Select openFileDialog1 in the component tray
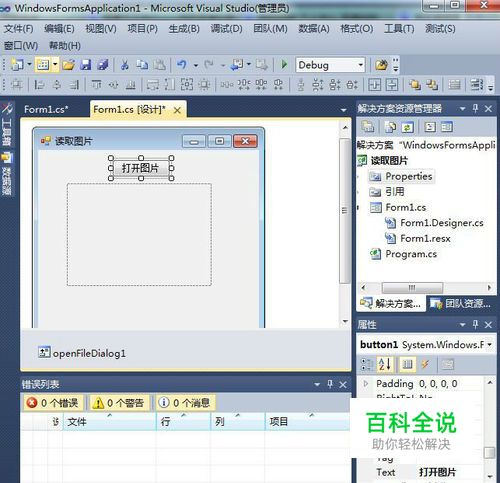The width and height of the screenshot is (500, 483). 82,353
